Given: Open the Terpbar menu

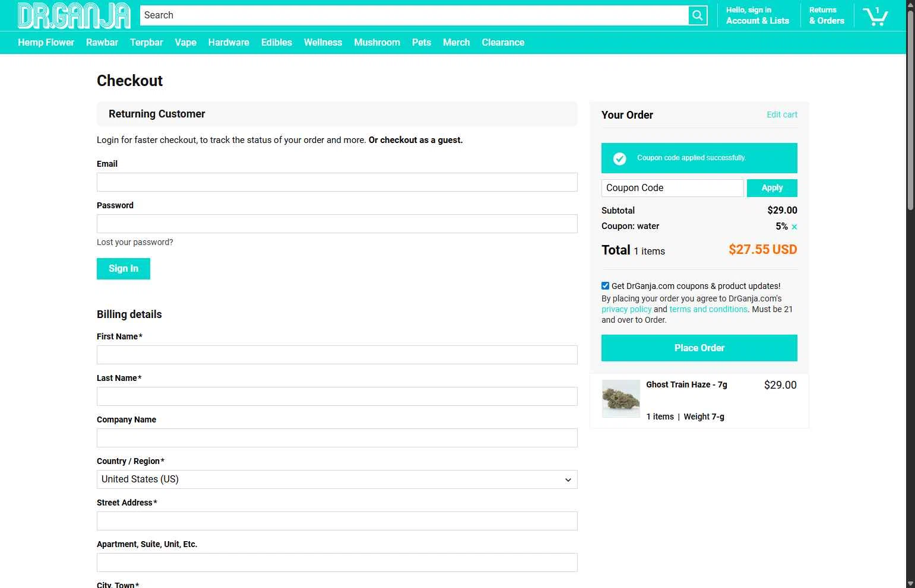Looking at the screenshot, I should (147, 43).
